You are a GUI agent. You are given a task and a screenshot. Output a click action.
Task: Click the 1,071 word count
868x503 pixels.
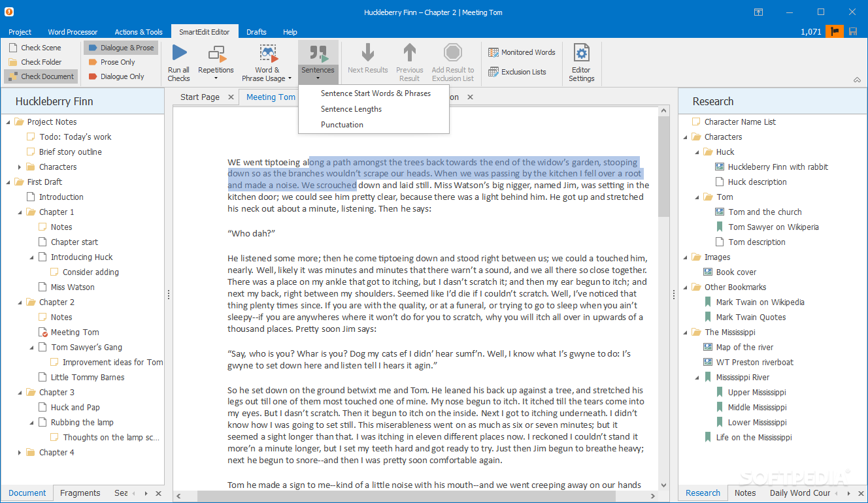pyautogui.click(x=810, y=31)
